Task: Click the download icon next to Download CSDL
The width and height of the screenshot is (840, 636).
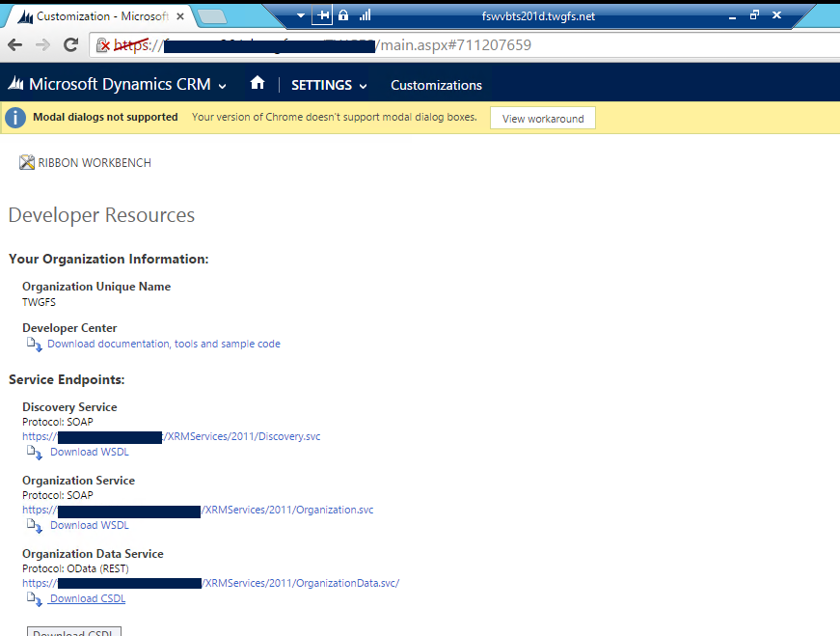Action: 35,599
